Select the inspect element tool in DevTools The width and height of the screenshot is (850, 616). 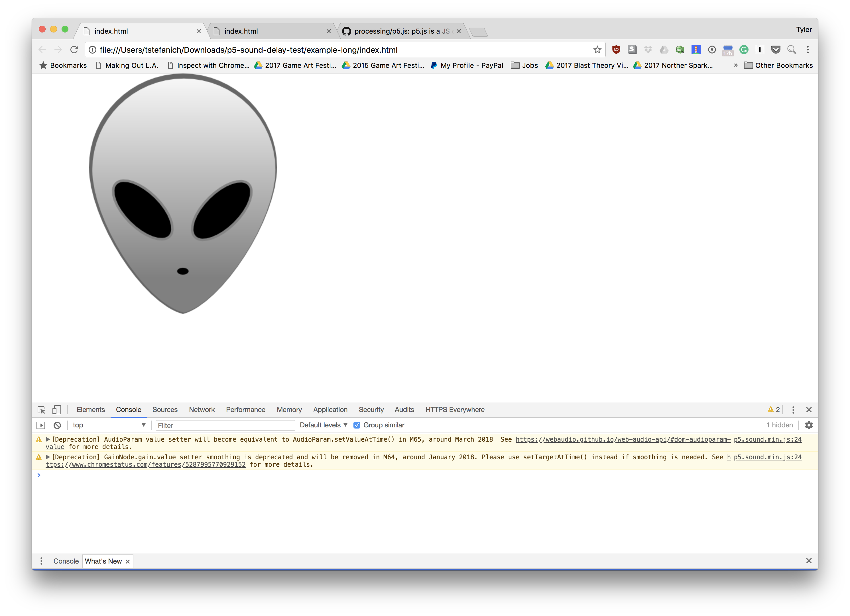click(42, 409)
